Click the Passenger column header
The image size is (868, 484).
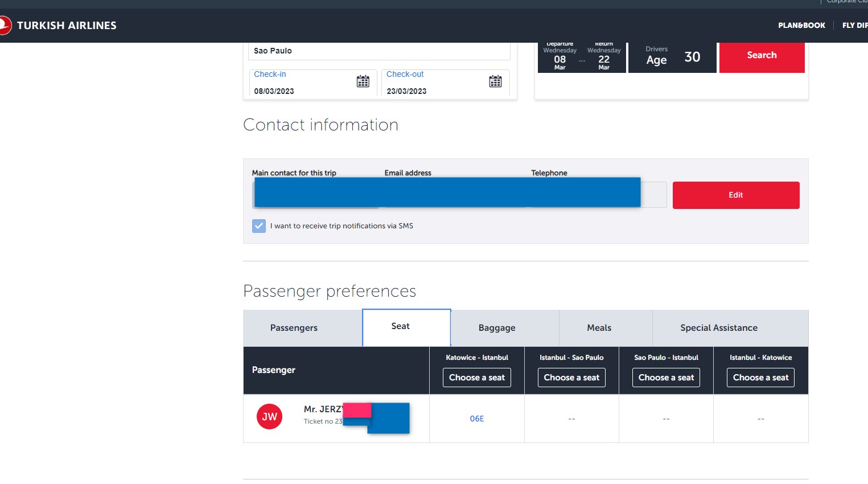pyautogui.click(x=274, y=370)
